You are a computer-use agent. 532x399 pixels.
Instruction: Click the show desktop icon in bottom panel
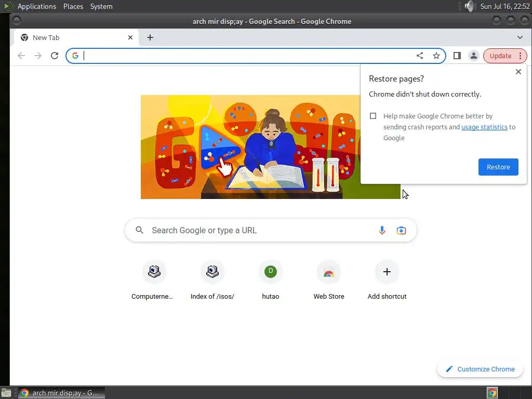[6, 393]
